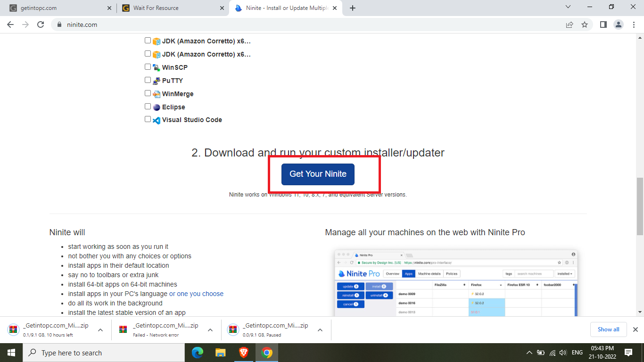Image resolution: width=644 pixels, height=362 pixels.
Task: Close the Ninite tab
Action: 335,8
